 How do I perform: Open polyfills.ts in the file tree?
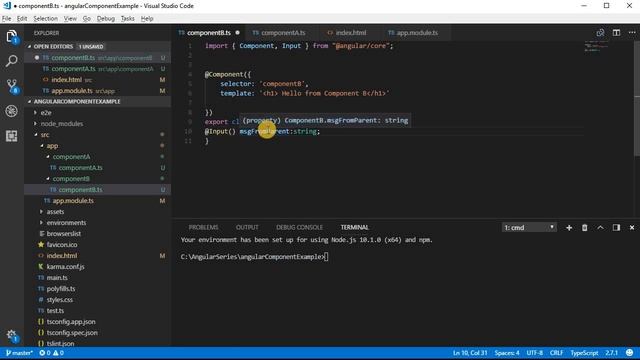pos(61,289)
